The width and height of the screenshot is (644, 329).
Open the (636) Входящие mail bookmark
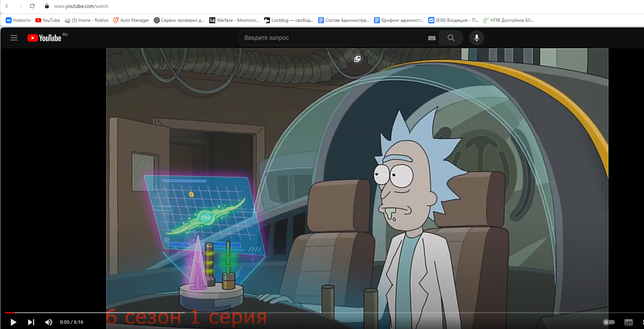(454, 20)
